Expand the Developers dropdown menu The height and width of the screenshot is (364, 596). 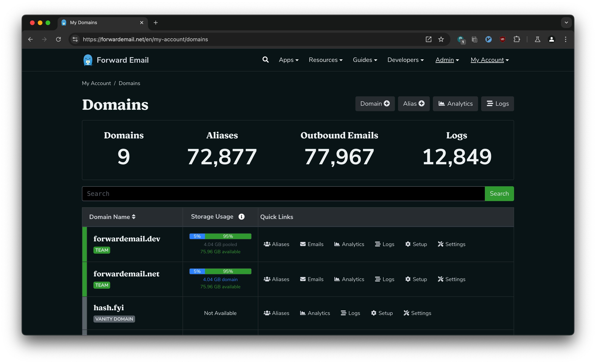405,60
